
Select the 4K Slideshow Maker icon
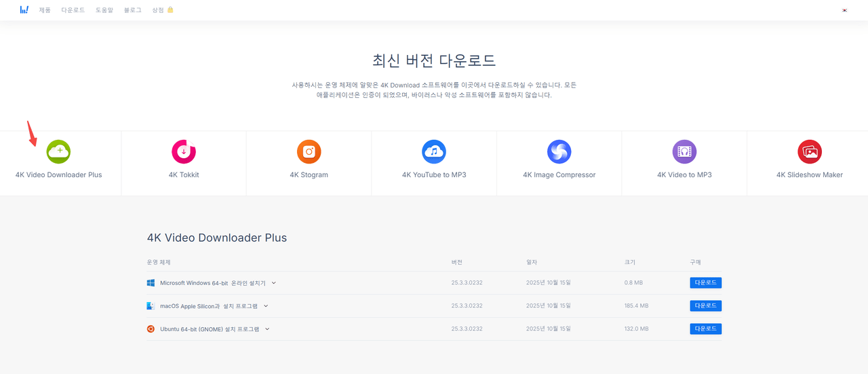pos(810,151)
